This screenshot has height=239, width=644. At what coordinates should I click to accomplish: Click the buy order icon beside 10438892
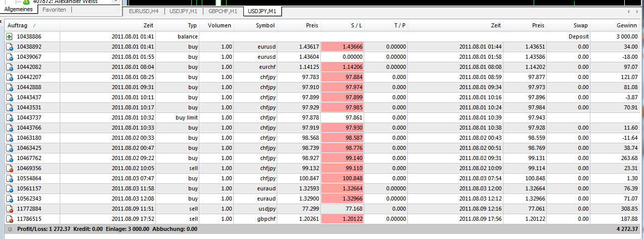pyautogui.click(x=10, y=47)
